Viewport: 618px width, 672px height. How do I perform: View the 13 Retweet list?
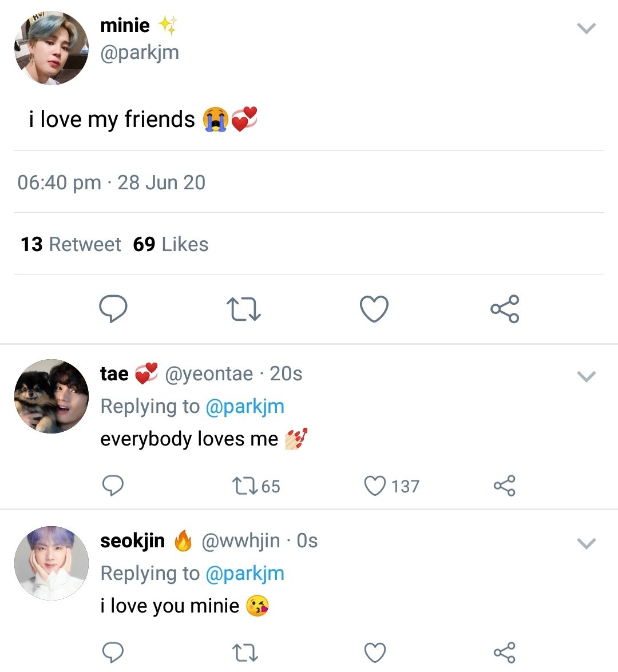point(71,244)
